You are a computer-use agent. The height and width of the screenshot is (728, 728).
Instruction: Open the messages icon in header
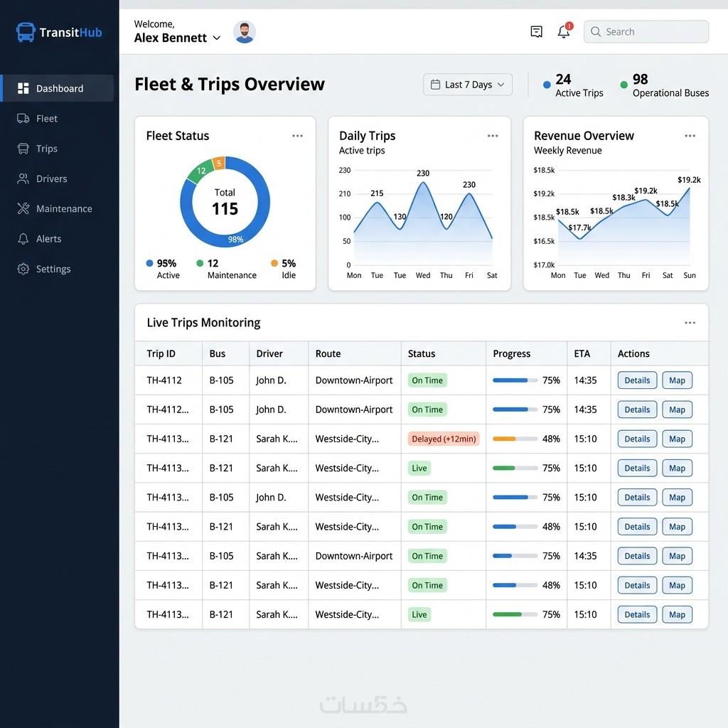(536, 31)
